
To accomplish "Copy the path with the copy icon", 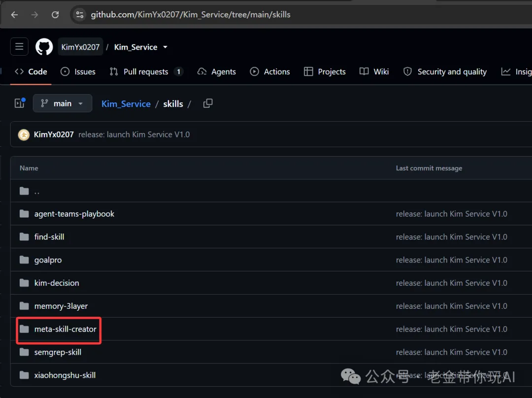I will [x=208, y=103].
